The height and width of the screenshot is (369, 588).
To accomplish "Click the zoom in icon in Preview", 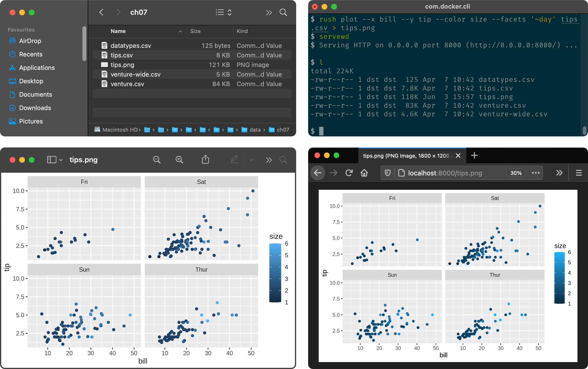I will tap(179, 160).
